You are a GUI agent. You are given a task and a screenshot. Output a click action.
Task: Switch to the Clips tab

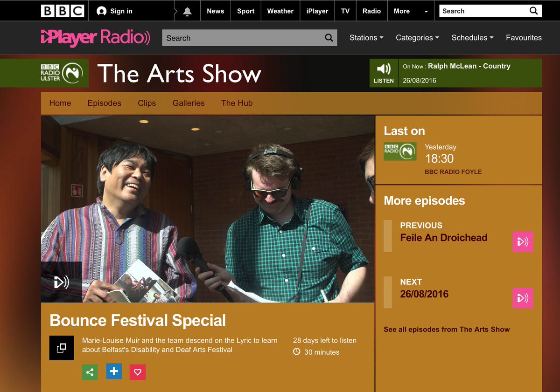pos(147,103)
